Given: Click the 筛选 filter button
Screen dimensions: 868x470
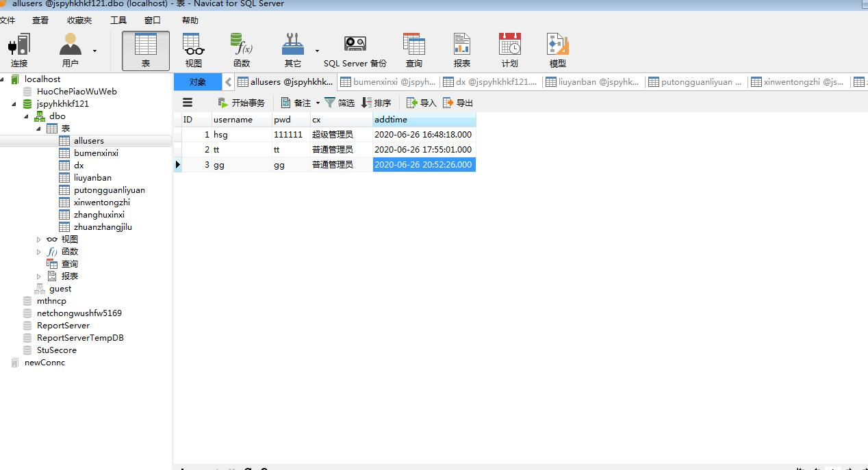Looking at the screenshot, I should pos(340,103).
